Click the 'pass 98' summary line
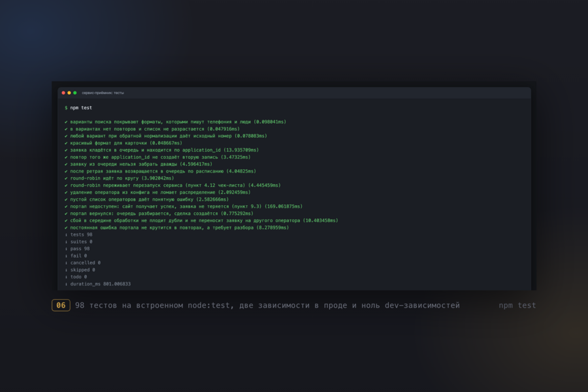Image resolution: width=588 pixels, height=392 pixels. tap(77, 249)
